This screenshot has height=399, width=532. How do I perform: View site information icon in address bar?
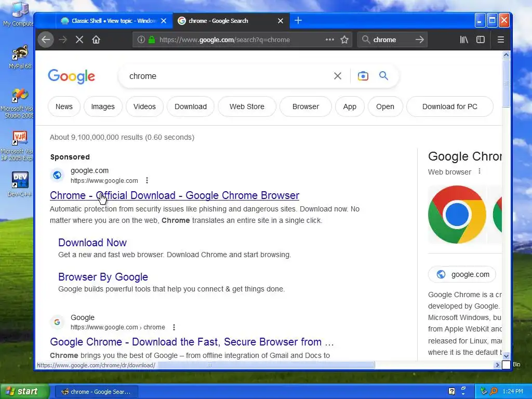coord(141,39)
